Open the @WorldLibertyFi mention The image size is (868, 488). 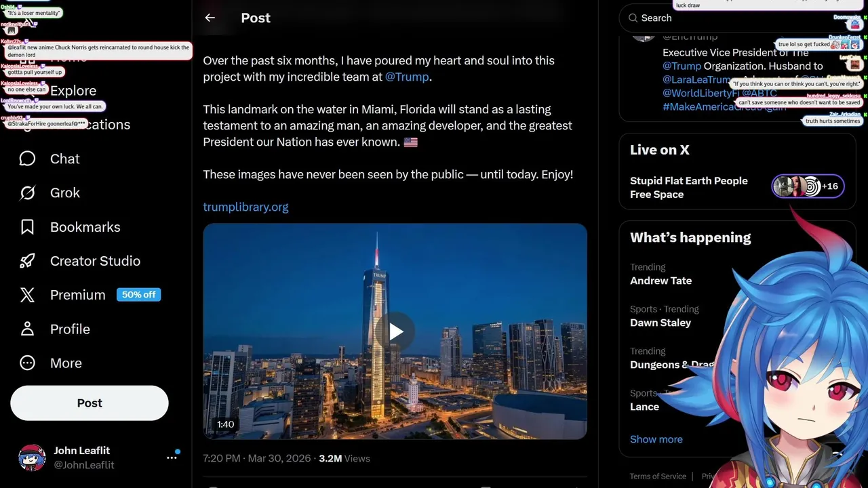(x=701, y=93)
